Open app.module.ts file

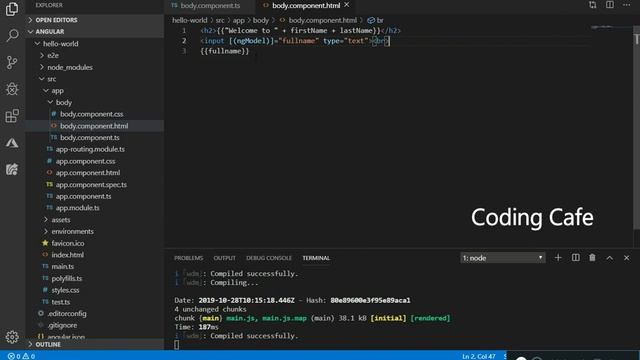pos(95,208)
